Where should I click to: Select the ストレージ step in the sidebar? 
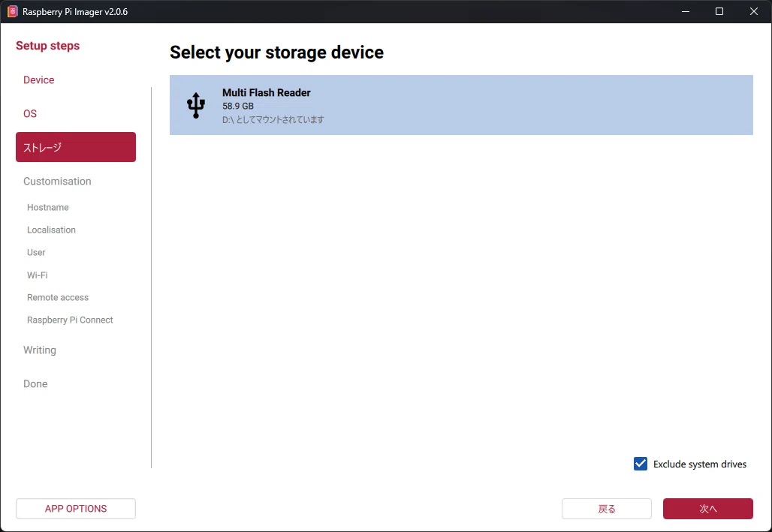coord(76,146)
